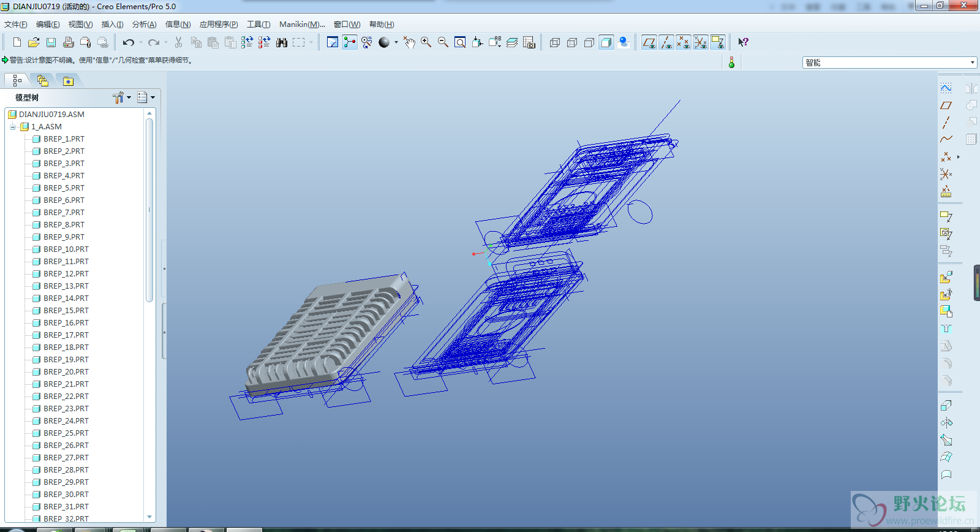The image size is (980, 532).
Task: Toggle datum axes display
Action: point(666,42)
